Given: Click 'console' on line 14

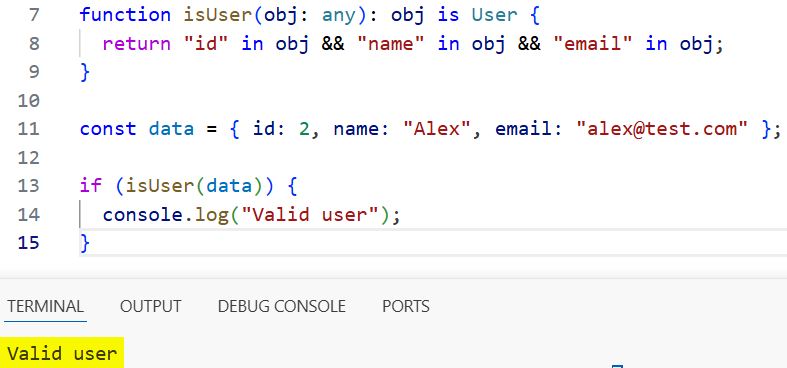Looking at the screenshot, I should coord(143,215).
